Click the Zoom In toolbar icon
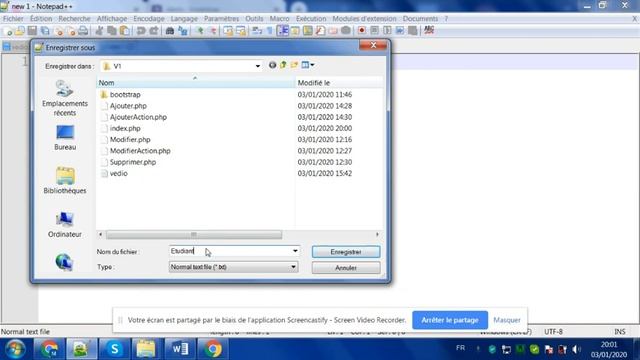Viewport: 640px width, 360px height. 200,31
